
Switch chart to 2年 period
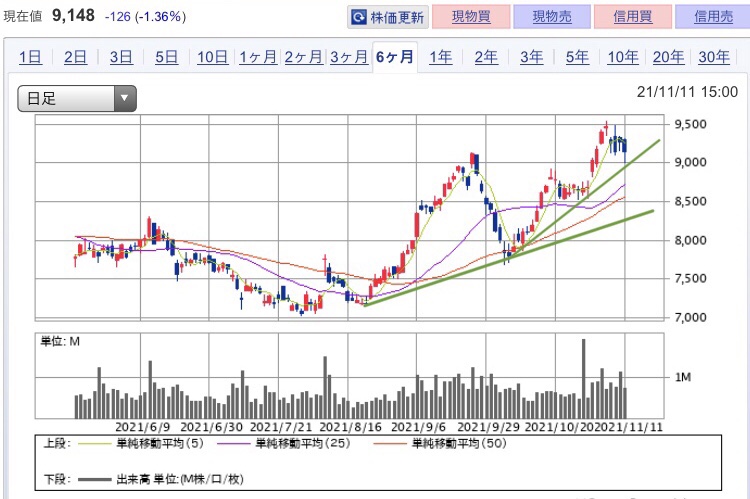tap(486, 57)
